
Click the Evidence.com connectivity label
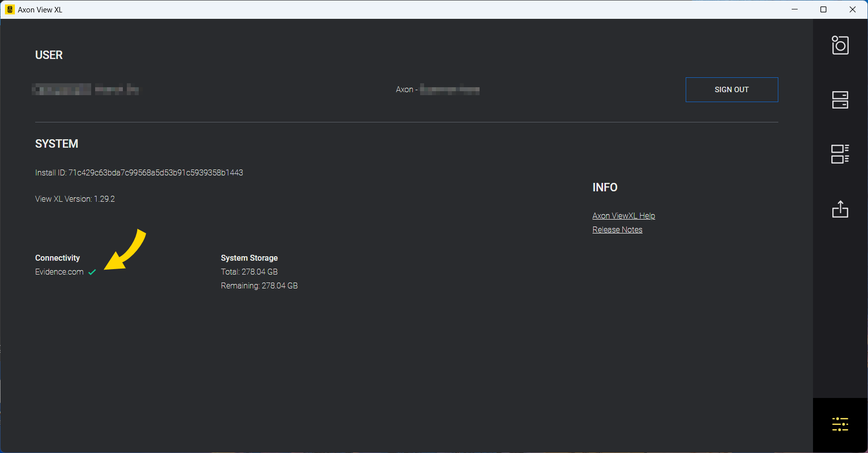coord(59,272)
